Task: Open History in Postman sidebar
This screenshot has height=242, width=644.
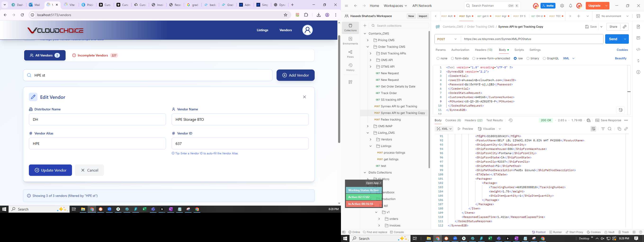Action: point(350,67)
